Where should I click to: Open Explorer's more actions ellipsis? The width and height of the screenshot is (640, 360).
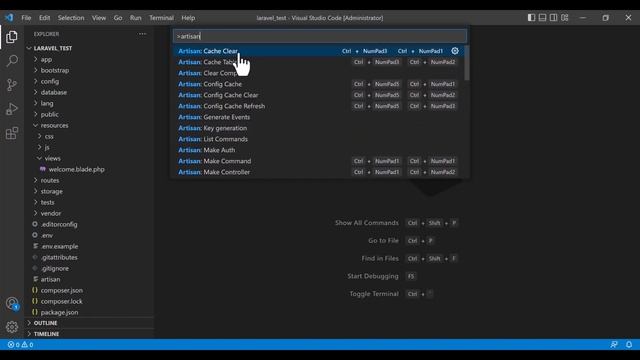click(x=142, y=34)
